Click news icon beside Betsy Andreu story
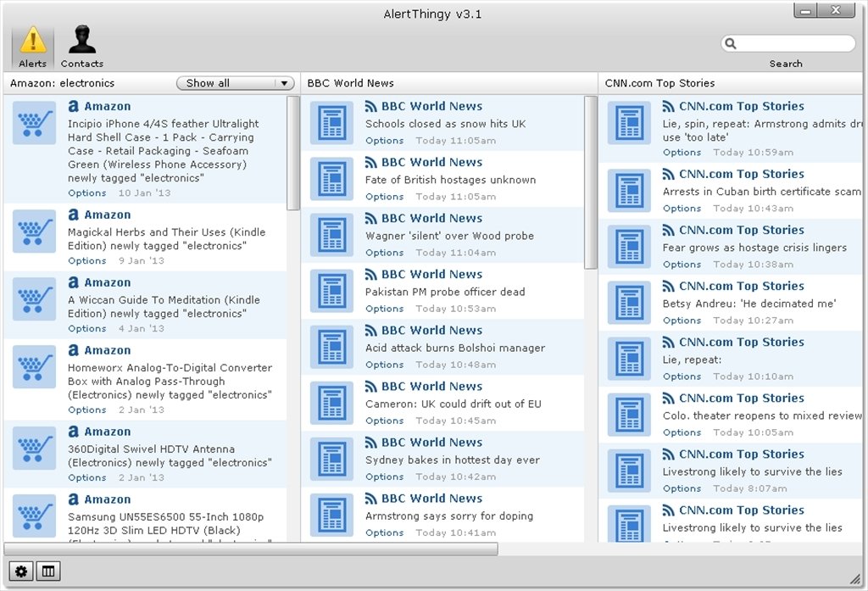Screen dimensions: 868x591 tap(629, 302)
